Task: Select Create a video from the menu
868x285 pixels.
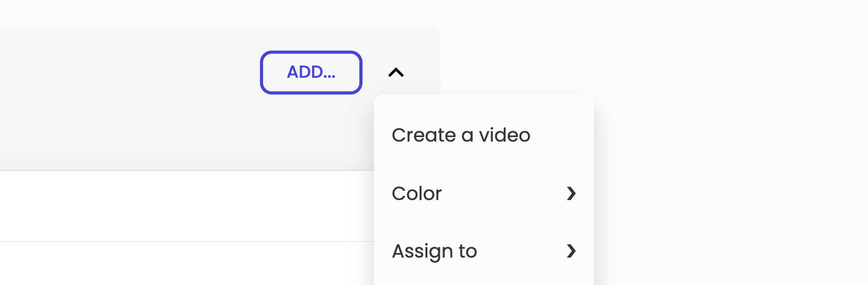Action: 484,135
